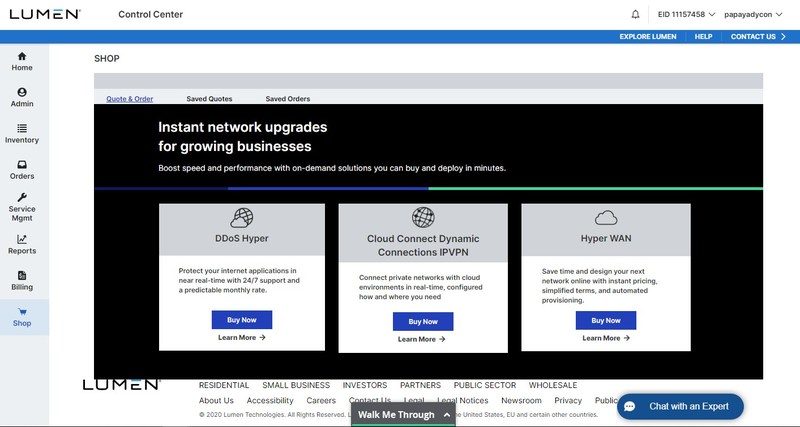Screen dimensions: 800x427
Task: Open the About Us footer link
Action: 216,400
